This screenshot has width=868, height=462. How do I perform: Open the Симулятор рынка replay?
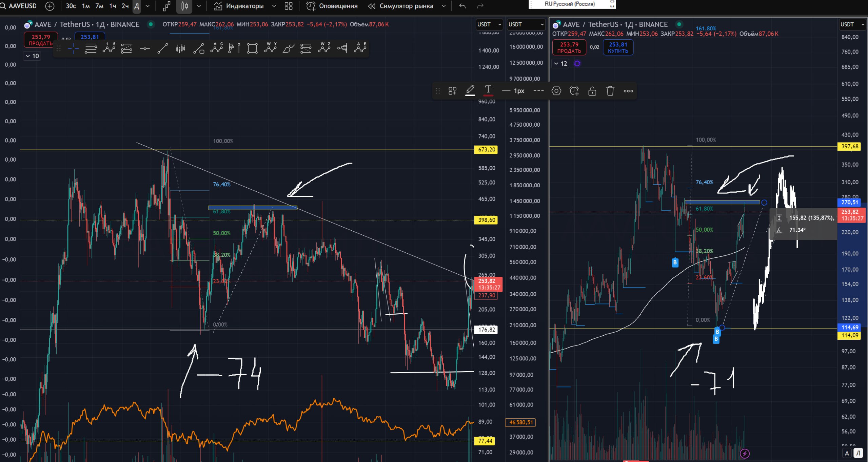pyautogui.click(x=401, y=6)
